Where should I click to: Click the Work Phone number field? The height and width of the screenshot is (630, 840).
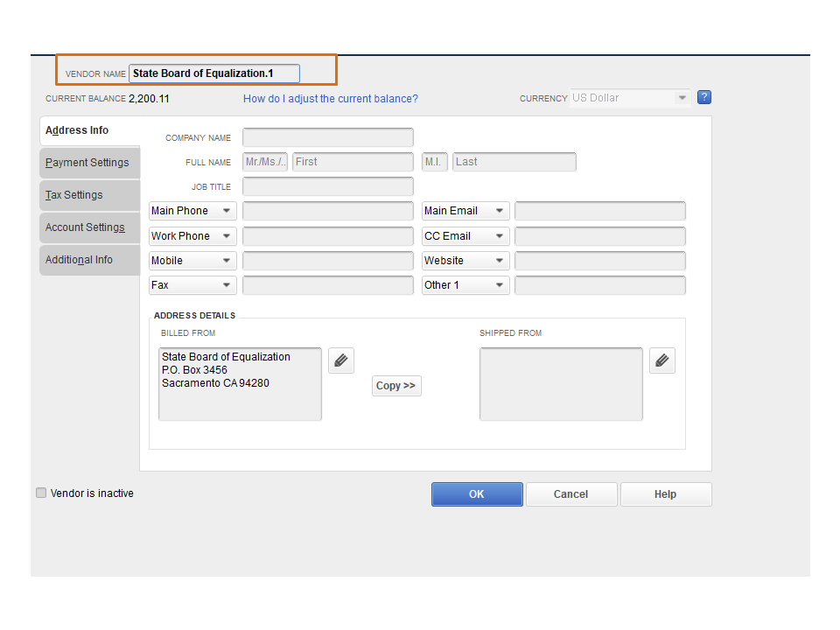328,236
